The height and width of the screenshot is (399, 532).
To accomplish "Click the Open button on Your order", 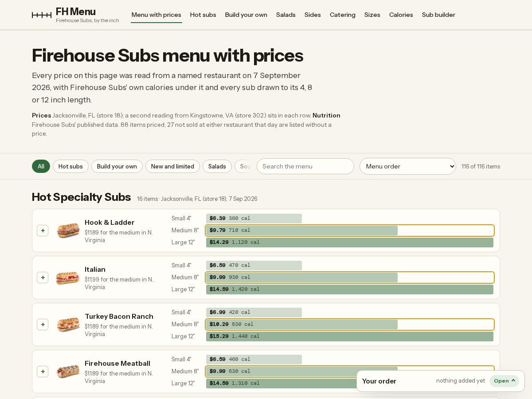I will (504, 381).
